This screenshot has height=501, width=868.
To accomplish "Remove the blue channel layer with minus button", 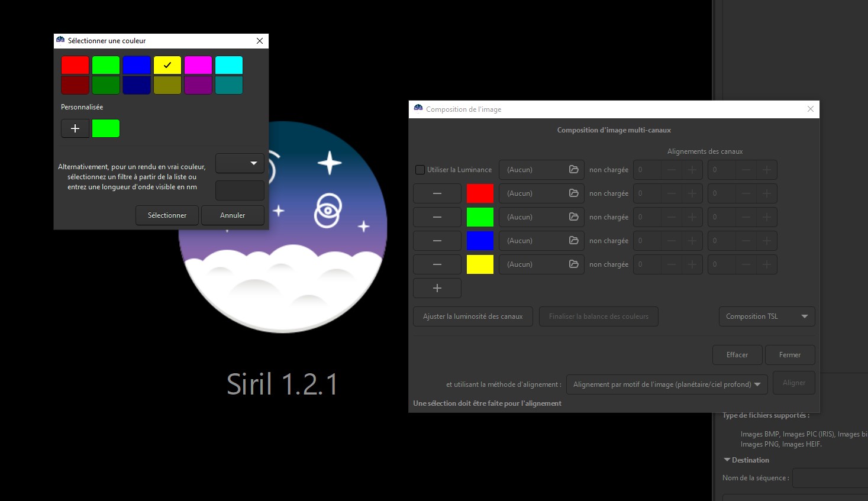I will [437, 241].
